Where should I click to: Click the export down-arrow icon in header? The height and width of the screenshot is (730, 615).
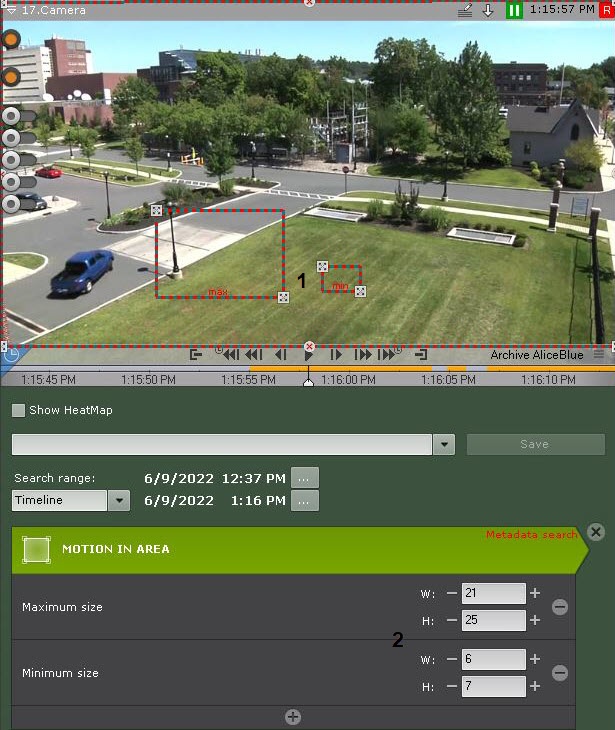488,10
